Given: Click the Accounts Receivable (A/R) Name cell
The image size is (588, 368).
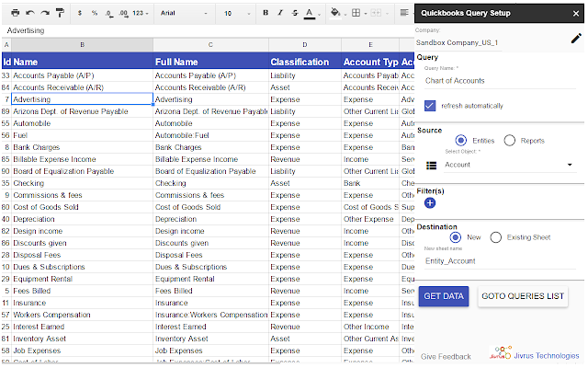Looking at the screenshot, I should click(82, 88).
